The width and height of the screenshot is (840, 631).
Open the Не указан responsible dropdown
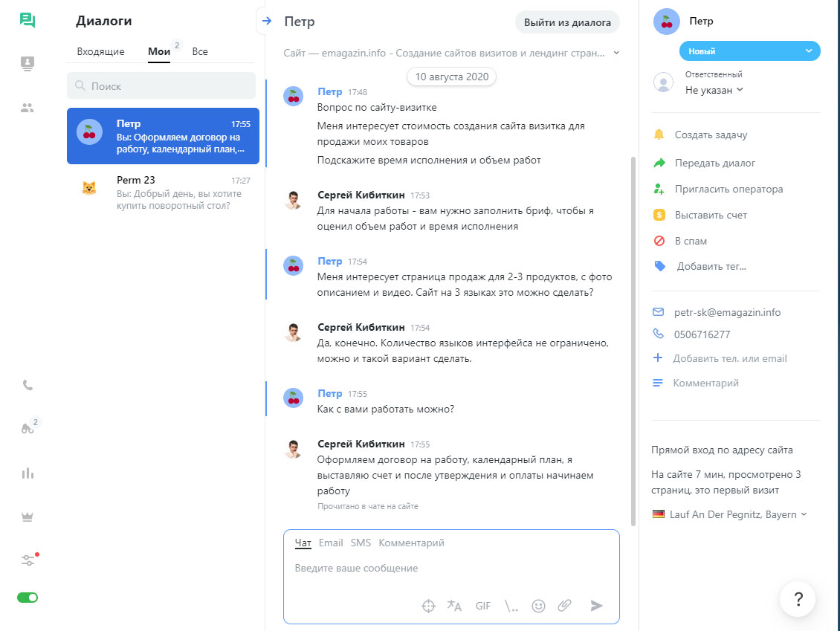(x=714, y=90)
